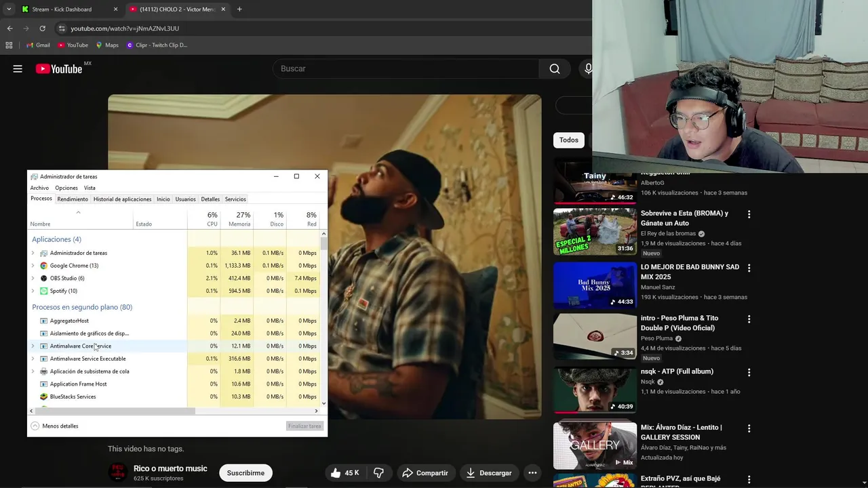Open the Chrome apps grid in bookmarks bar

pos(9,45)
